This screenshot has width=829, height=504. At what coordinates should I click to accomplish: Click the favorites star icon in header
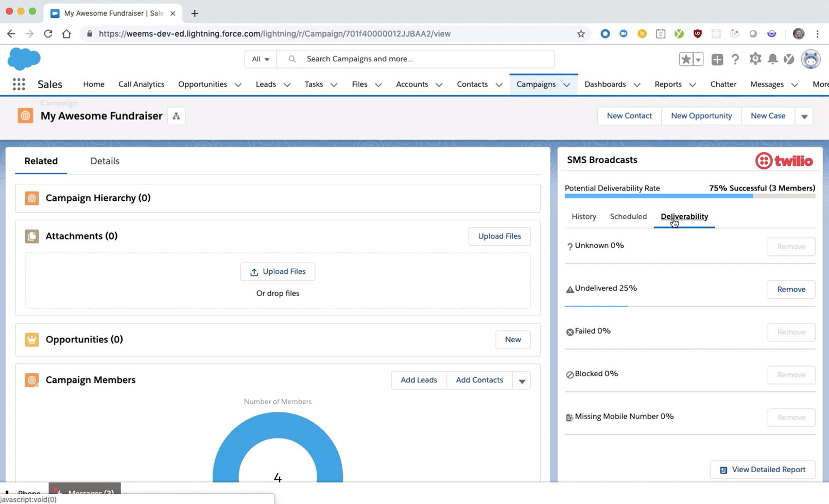686,60
